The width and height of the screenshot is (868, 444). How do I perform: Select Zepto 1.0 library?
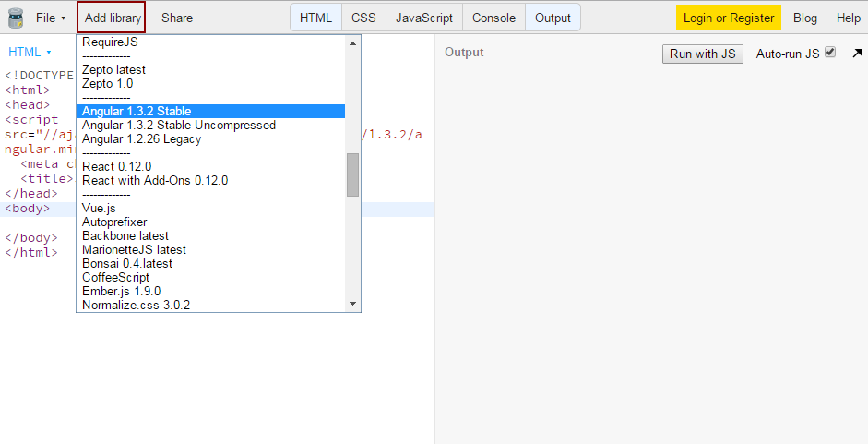pyautogui.click(x=210, y=84)
